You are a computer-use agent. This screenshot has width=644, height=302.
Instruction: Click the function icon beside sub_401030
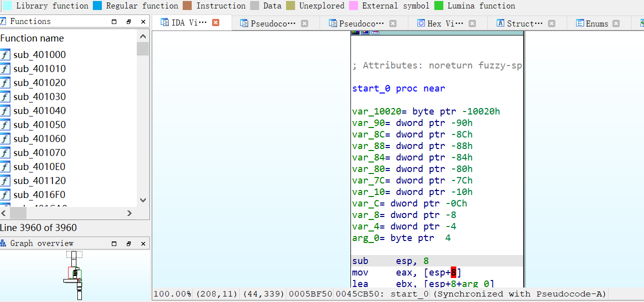(x=5, y=97)
